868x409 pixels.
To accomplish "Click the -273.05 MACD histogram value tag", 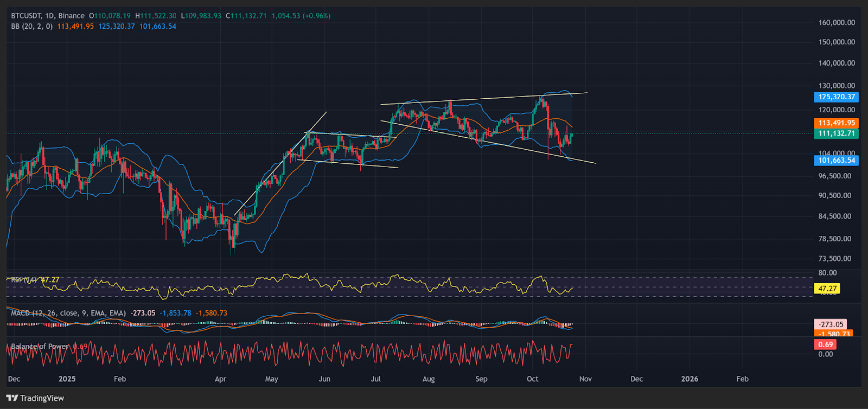I will 831,324.
